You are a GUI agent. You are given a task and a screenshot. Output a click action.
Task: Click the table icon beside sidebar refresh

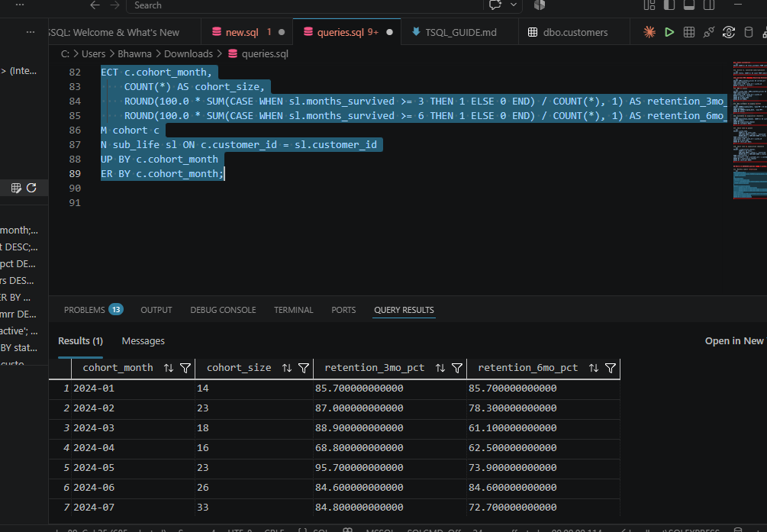(16, 188)
